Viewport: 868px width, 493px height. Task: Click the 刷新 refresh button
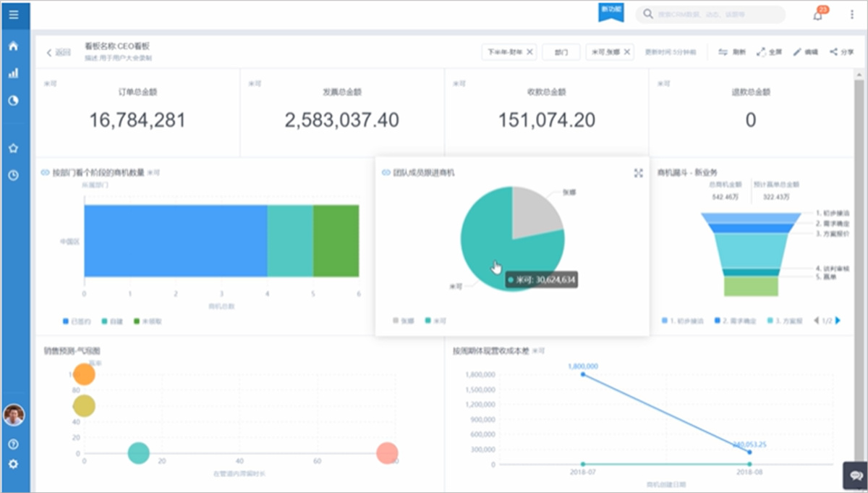[732, 52]
